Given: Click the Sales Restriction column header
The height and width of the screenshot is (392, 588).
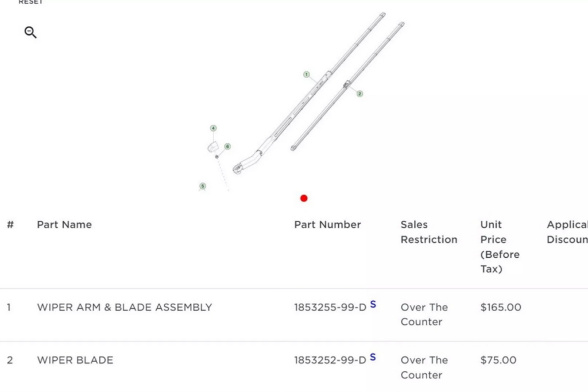Looking at the screenshot, I should pos(429,232).
